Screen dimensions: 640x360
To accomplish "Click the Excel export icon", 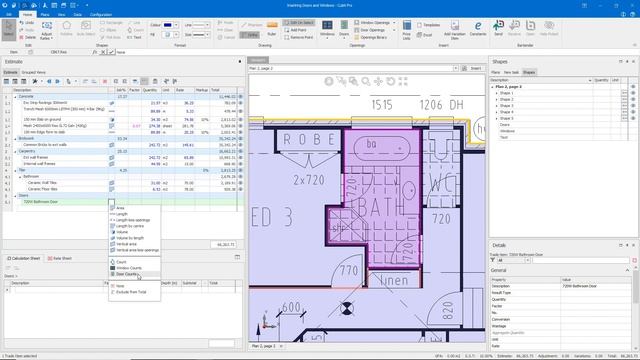I will click(424, 35).
